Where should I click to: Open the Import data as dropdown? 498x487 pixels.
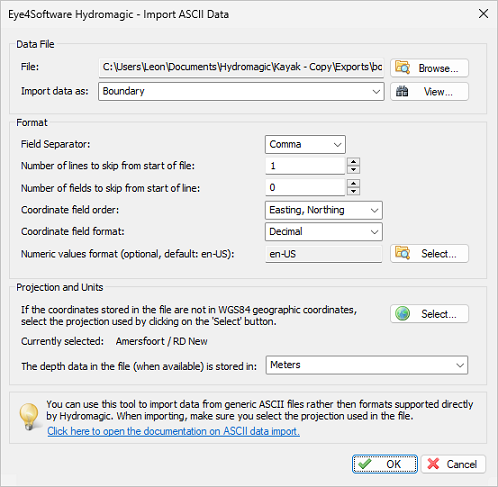pos(241,91)
